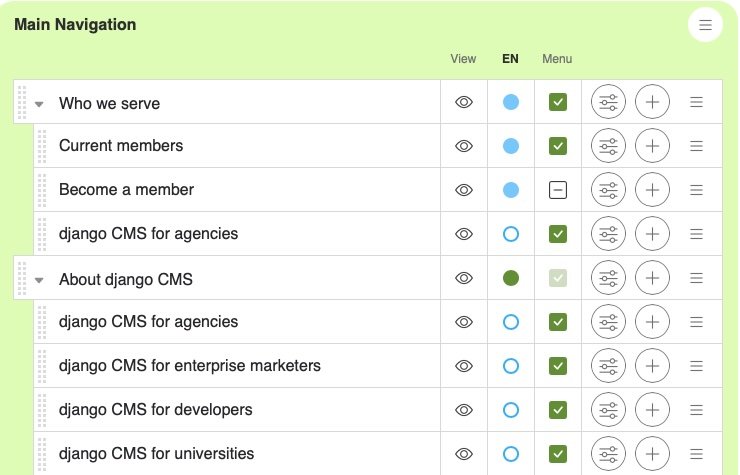Open page settings for About django CMS
This screenshot has width=740, height=475.
pyautogui.click(x=608, y=278)
